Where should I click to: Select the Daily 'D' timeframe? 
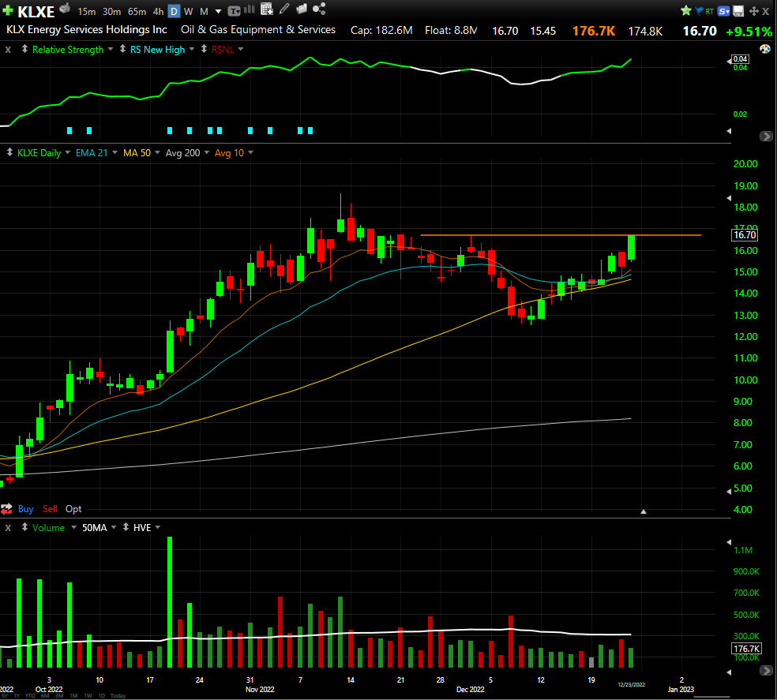pos(174,11)
